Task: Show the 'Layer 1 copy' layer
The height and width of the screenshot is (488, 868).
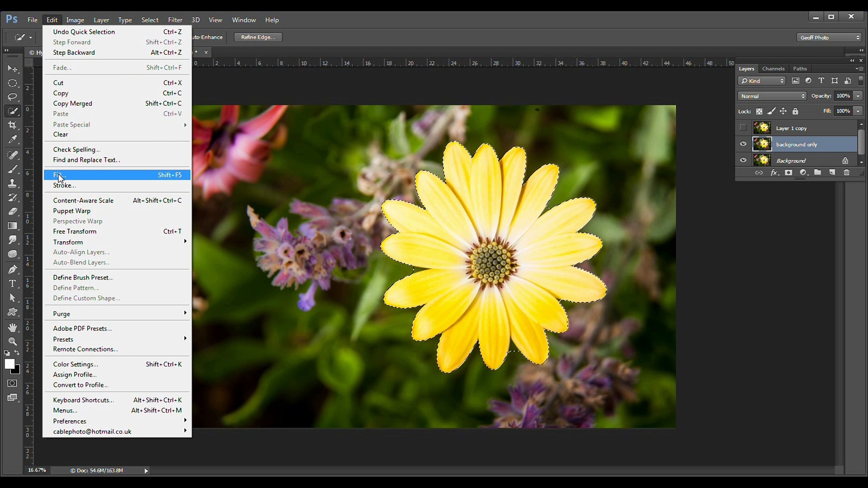Action: click(x=743, y=128)
